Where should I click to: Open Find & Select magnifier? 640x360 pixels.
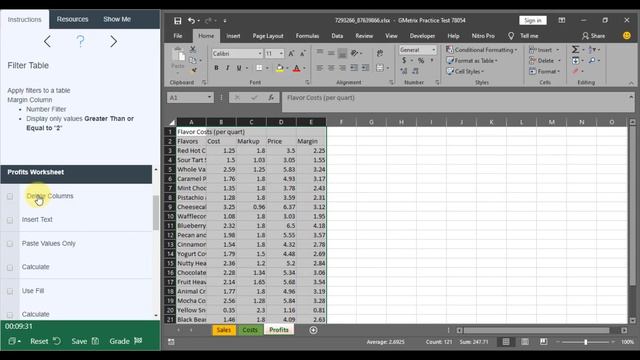tap(592, 60)
